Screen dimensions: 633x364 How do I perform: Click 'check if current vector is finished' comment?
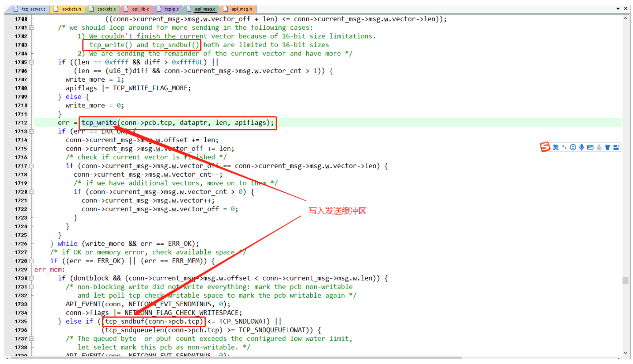[146, 157]
